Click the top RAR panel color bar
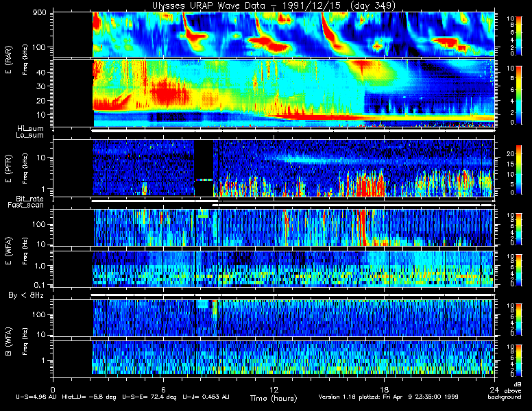This screenshot has height=411, width=532. pyautogui.click(x=518, y=35)
